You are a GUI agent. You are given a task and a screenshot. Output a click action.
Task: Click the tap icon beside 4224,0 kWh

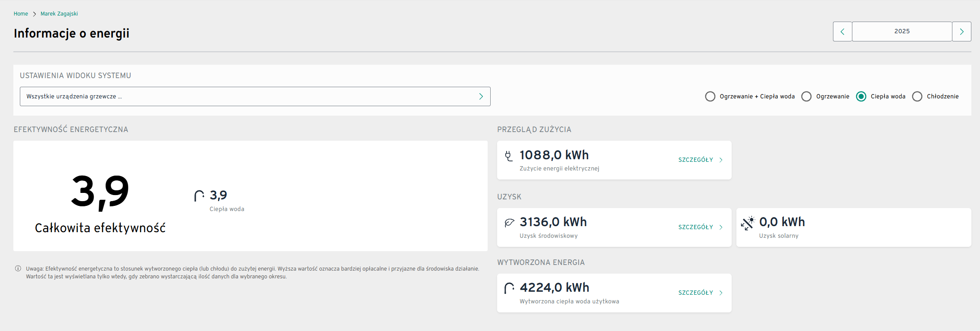[509, 288]
